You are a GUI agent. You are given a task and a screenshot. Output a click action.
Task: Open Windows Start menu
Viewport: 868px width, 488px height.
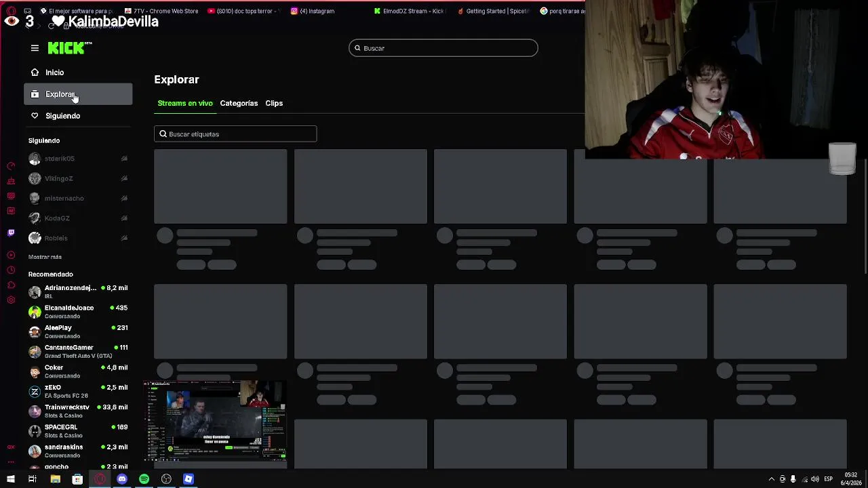tap(10, 479)
